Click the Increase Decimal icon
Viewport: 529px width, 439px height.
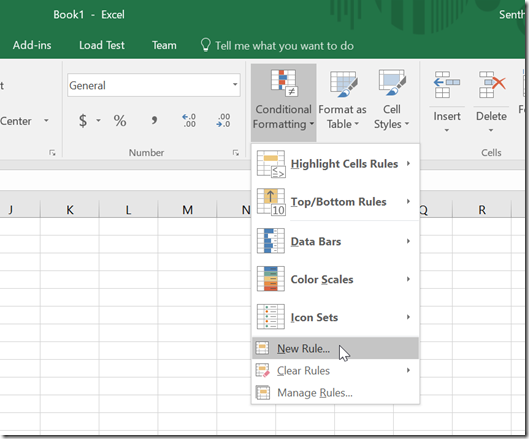point(189,120)
